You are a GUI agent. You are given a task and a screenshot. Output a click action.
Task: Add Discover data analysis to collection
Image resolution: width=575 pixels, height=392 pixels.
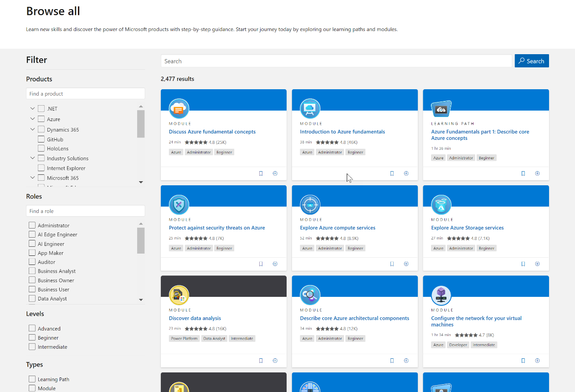pyautogui.click(x=275, y=361)
